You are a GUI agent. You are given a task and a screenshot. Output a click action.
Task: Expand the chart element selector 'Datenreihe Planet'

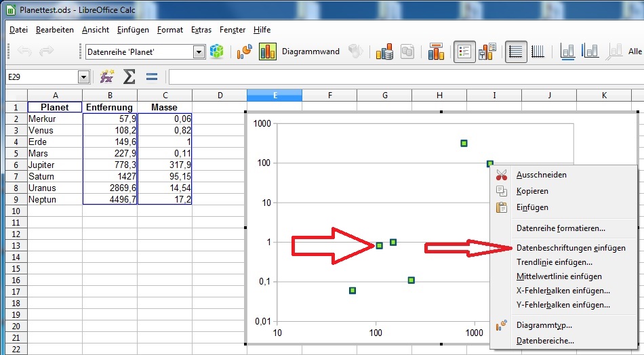[x=199, y=52]
